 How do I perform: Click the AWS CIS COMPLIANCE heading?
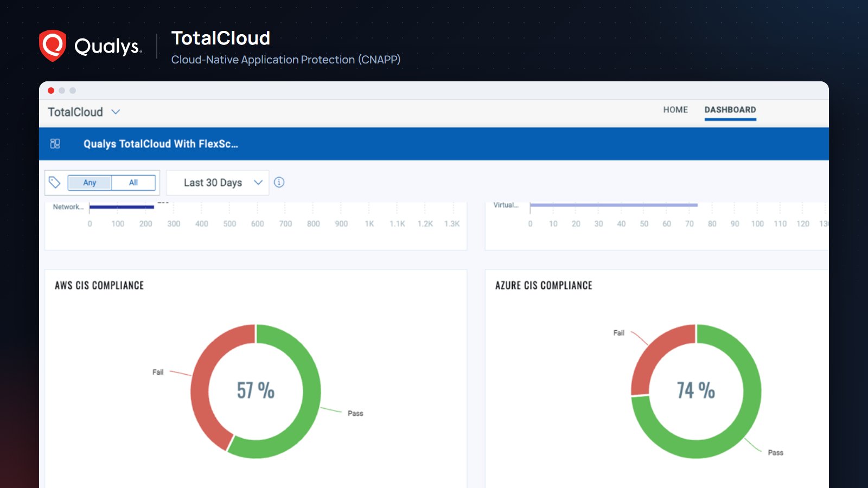click(x=99, y=285)
